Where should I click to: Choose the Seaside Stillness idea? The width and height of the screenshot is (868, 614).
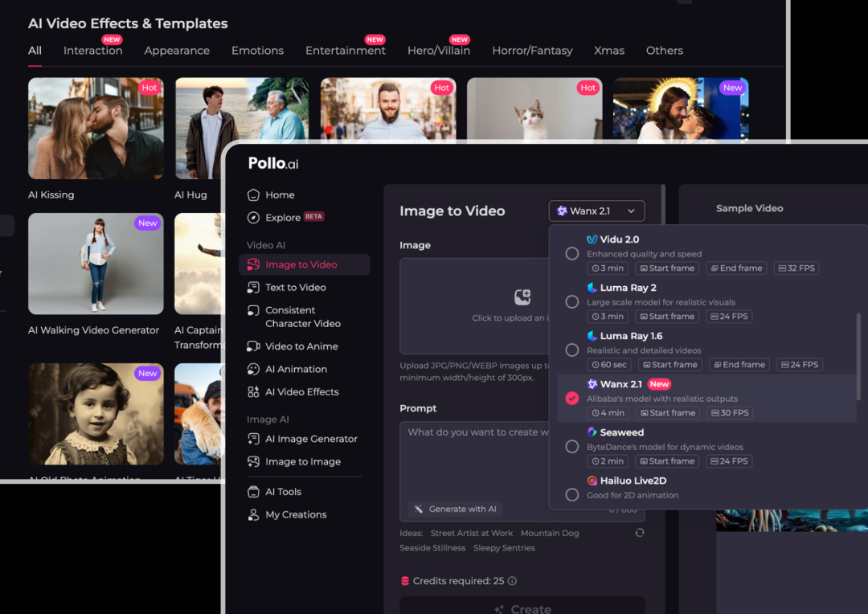tap(432, 547)
